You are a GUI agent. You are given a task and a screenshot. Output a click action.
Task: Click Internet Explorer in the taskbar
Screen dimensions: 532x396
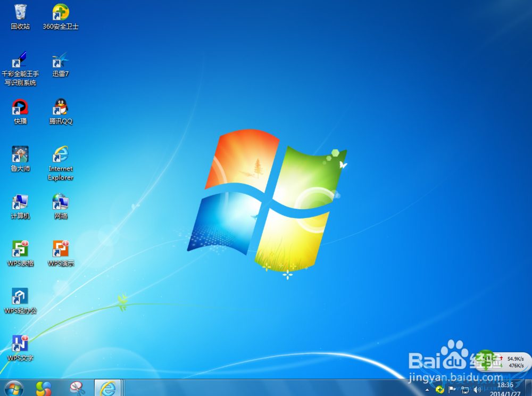point(108,388)
